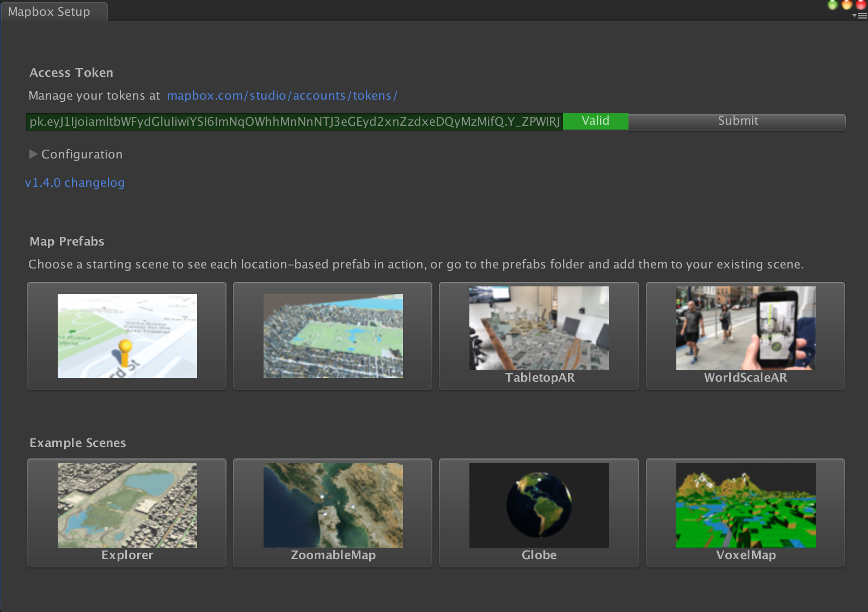Open the WorldScaleAR prefab scene
Image resolution: width=868 pixels, height=612 pixels.
click(745, 336)
